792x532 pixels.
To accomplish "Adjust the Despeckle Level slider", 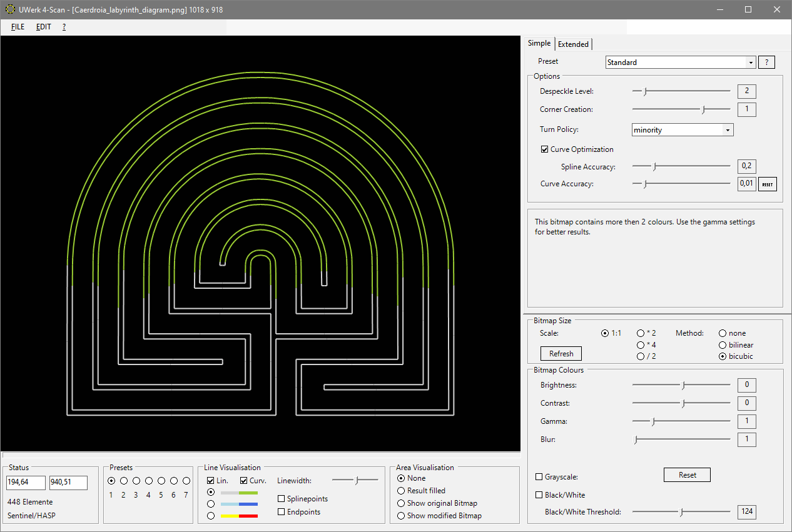I will pos(681,91).
